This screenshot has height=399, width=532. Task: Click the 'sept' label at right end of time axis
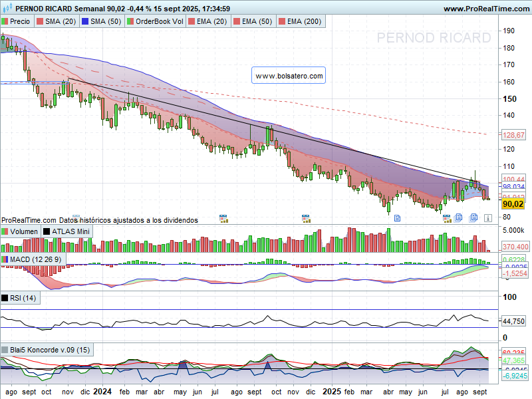tap(479, 392)
